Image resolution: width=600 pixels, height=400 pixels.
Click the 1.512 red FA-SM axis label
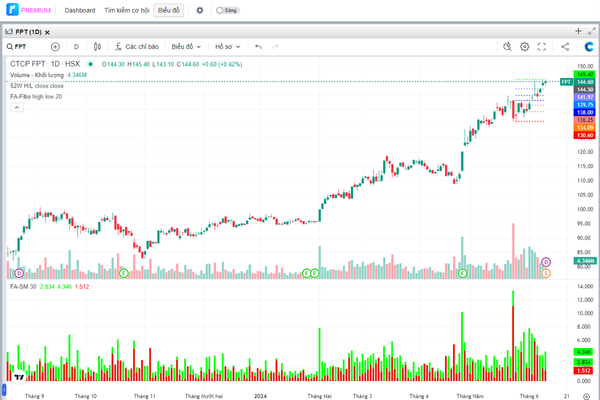point(584,371)
